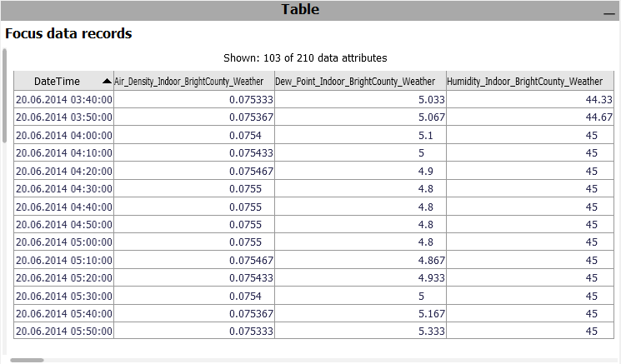Screen dimensions: 621x364
Task: Click the air density value 0.075367 at 03:50:00
Action: [x=251, y=117]
